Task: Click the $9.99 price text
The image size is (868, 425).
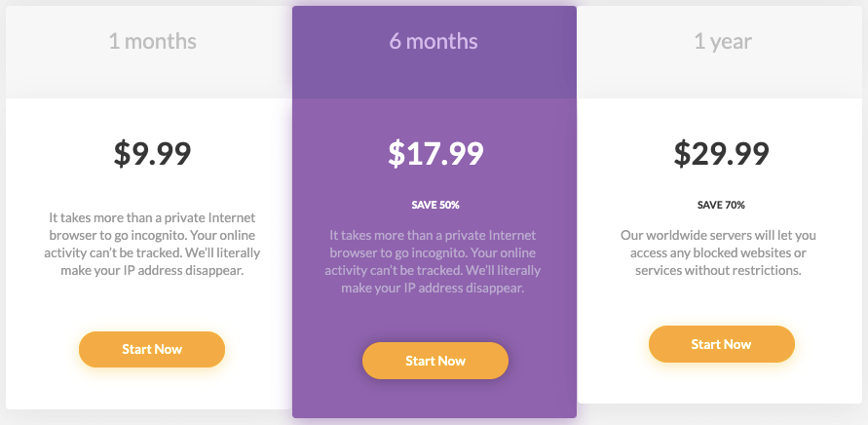Action: 152,153
